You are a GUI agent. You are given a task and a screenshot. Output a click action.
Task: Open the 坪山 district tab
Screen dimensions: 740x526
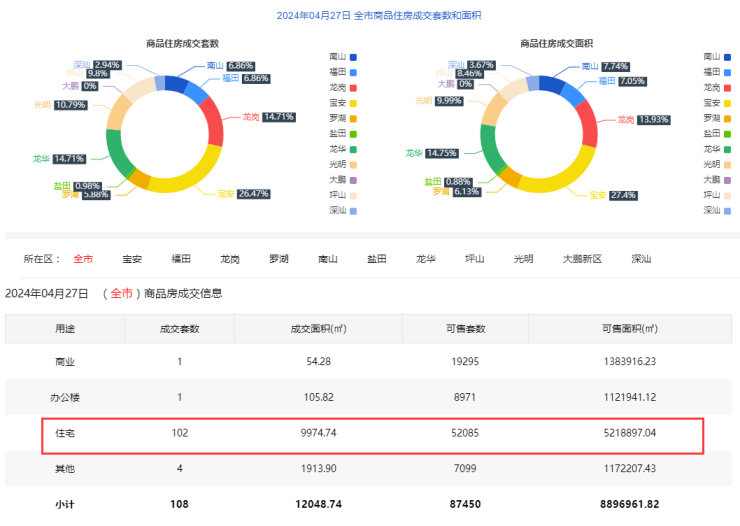pyautogui.click(x=475, y=259)
